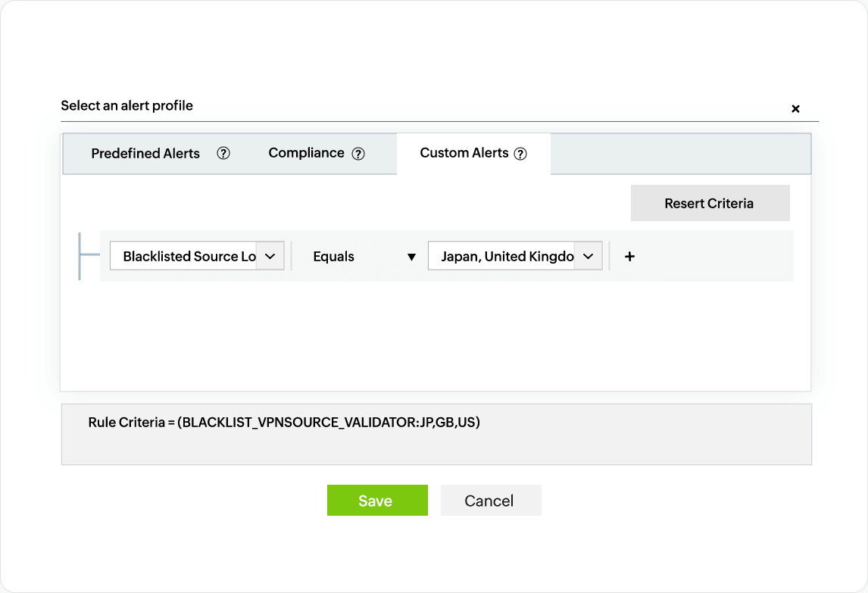Click the Japan, United Kingdom value field
Image resolution: width=868 pixels, height=593 pixels.
(x=506, y=256)
